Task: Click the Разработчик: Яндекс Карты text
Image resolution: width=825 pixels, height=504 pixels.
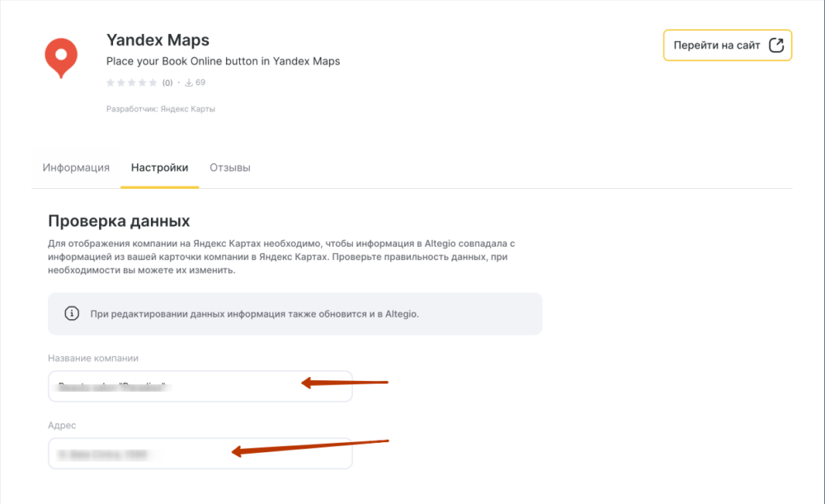Action: 161,109
